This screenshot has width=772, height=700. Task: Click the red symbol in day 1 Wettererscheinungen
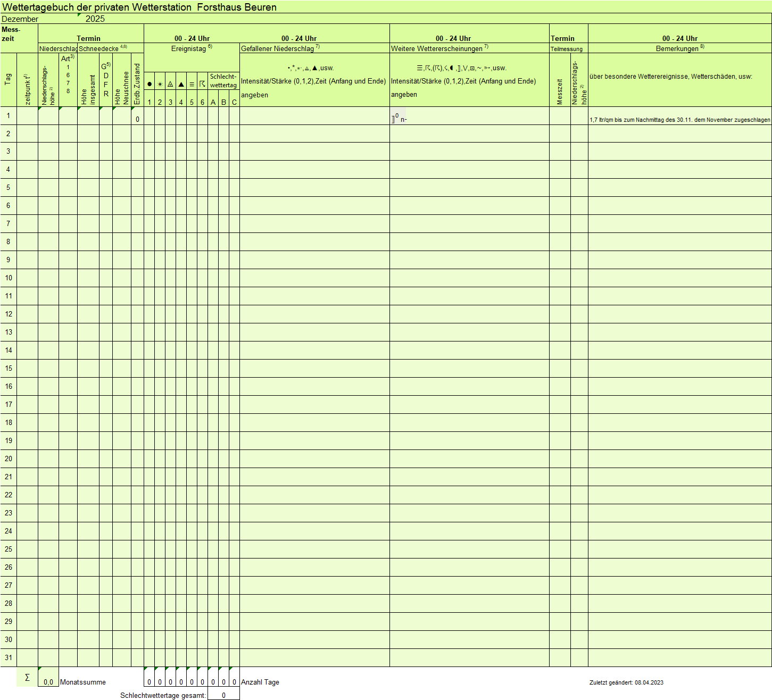pos(394,119)
